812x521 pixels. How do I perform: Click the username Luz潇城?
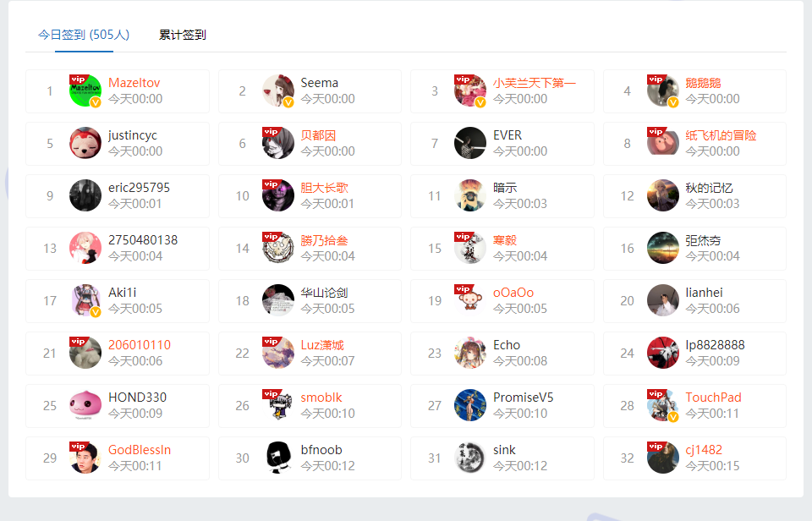(322, 345)
